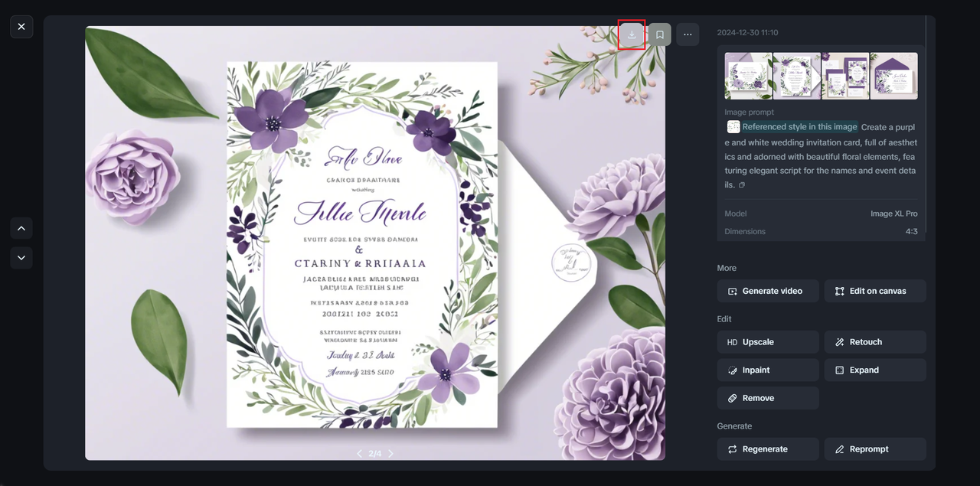Image resolution: width=980 pixels, height=486 pixels.
Task: Select the first result thumbnail
Action: (x=749, y=76)
